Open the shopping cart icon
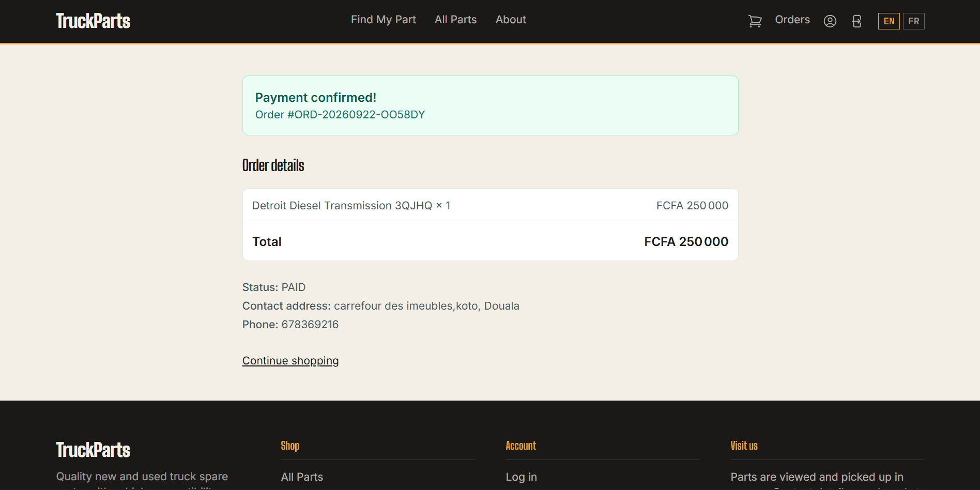 (755, 21)
